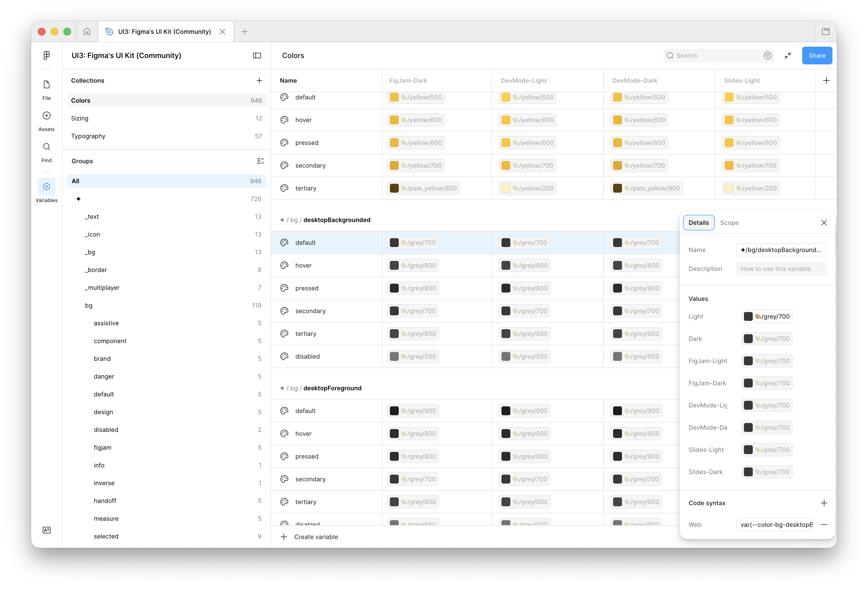Click the Description input field
868x589 pixels.
[781, 269]
